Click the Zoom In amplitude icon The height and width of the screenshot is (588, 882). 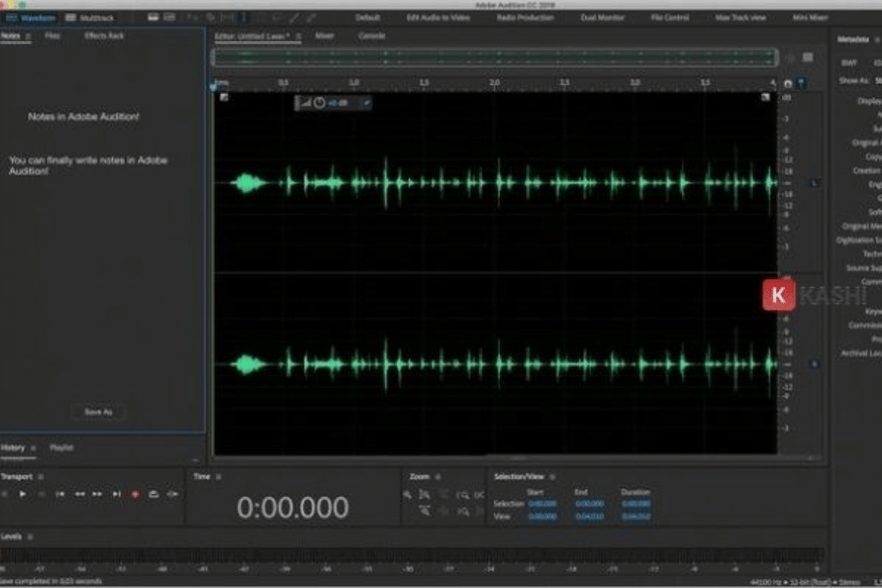coord(408,495)
